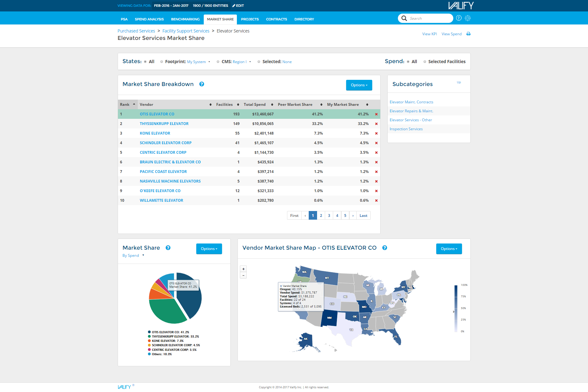
Task: Open Purchased Services breadcrumb link
Action: pos(136,31)
